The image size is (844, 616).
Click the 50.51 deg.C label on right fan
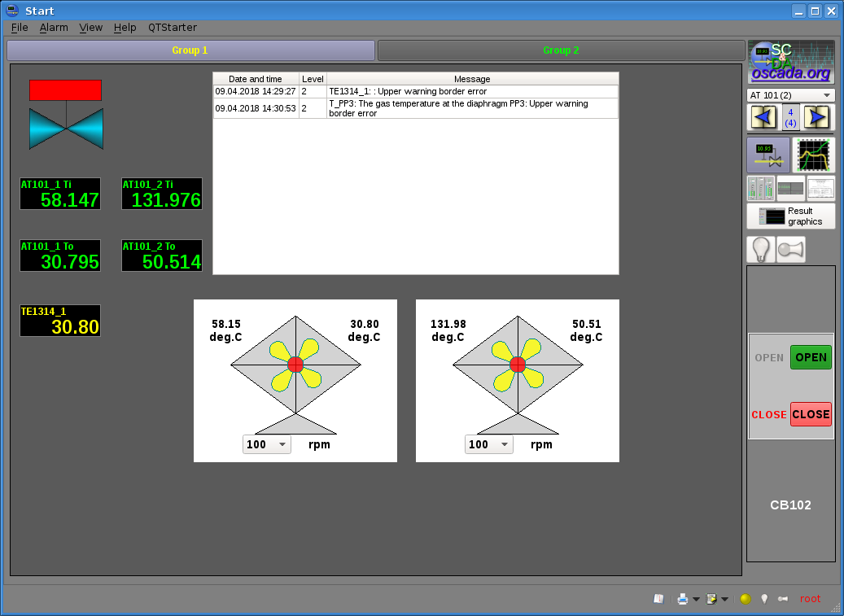point(586,330)
